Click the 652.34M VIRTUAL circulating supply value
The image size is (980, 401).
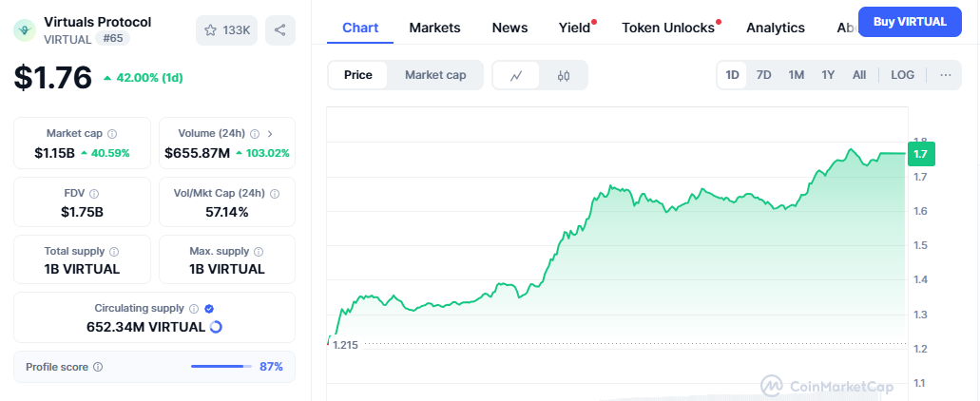click(x=145, y=327)
